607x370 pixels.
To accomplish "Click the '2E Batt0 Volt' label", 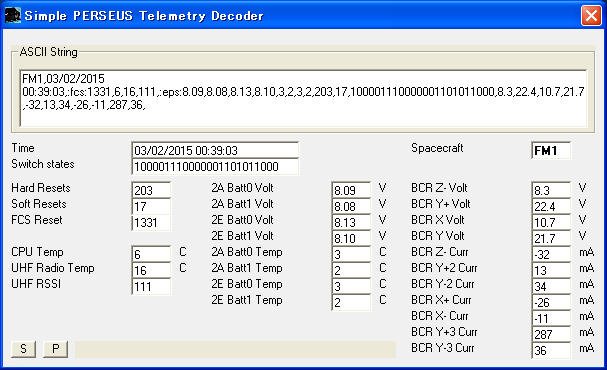I will [242, 220].
